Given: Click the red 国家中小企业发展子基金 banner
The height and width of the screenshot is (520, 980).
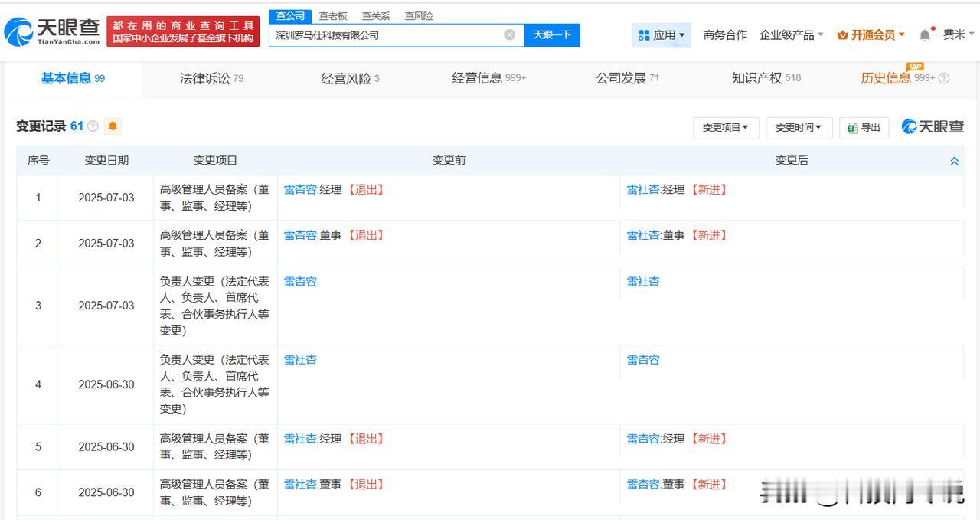Looking at the screenshot, I should pyautogui.click(x=183, y=31).
